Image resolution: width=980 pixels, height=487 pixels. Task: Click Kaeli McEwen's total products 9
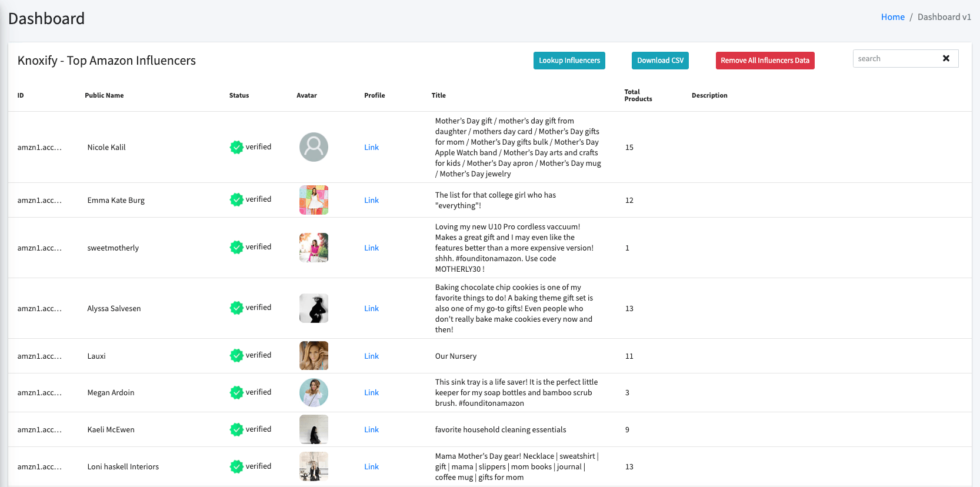coord(627,430)
